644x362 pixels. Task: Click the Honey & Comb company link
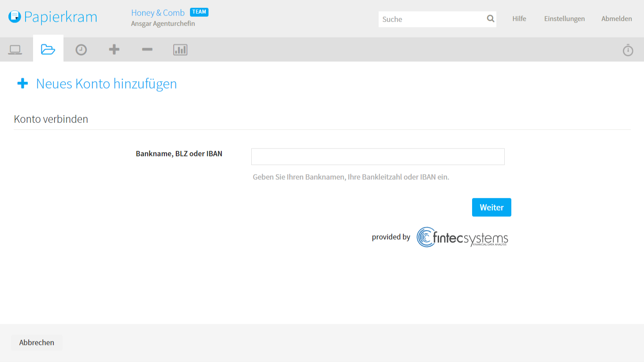click(158, 13)
